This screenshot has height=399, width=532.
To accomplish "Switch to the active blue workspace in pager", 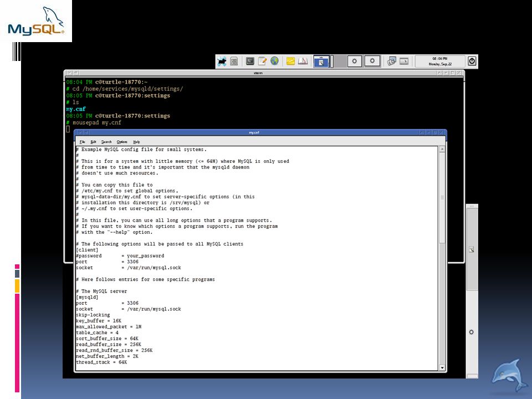I will (x=321, y=62).
